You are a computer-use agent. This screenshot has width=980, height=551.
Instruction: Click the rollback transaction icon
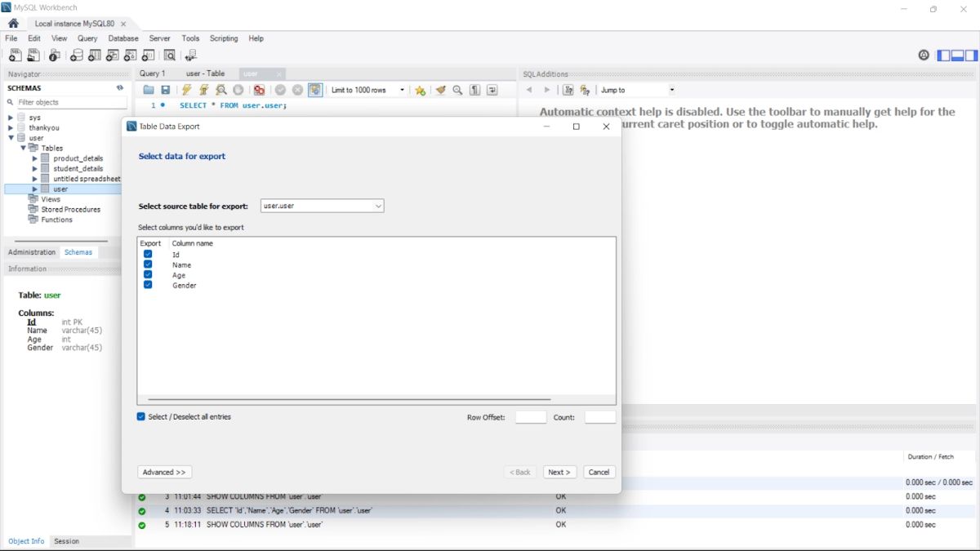pyautogui.click(x=297, y=90)
